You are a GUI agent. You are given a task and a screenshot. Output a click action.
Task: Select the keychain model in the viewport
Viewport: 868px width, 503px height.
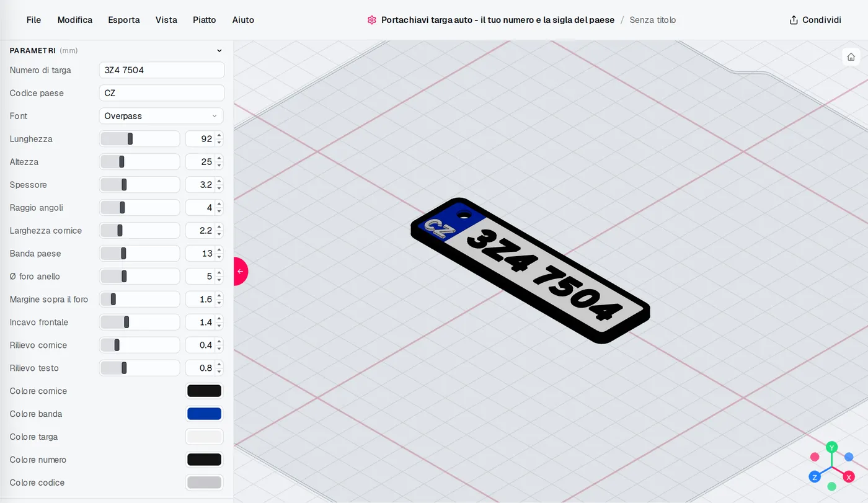click(x=531, y=270)
